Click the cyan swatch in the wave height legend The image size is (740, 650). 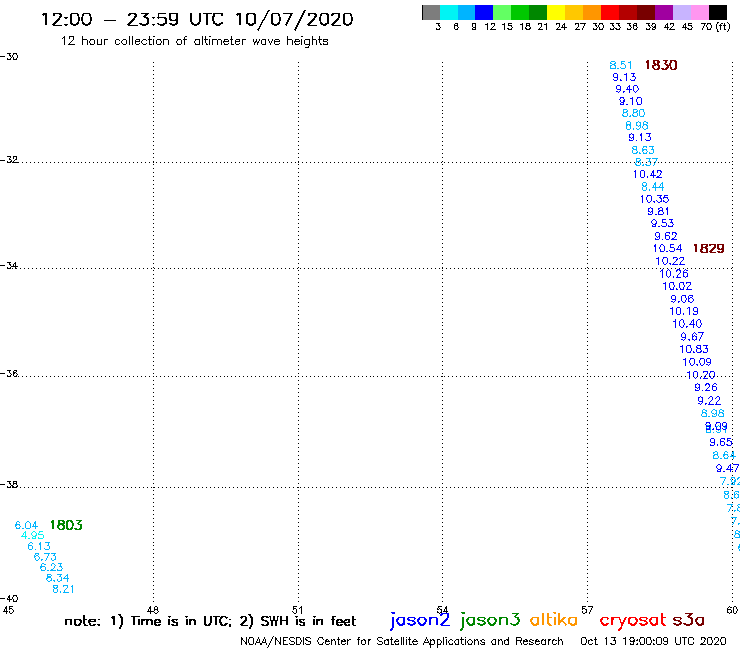click(449, 12)
